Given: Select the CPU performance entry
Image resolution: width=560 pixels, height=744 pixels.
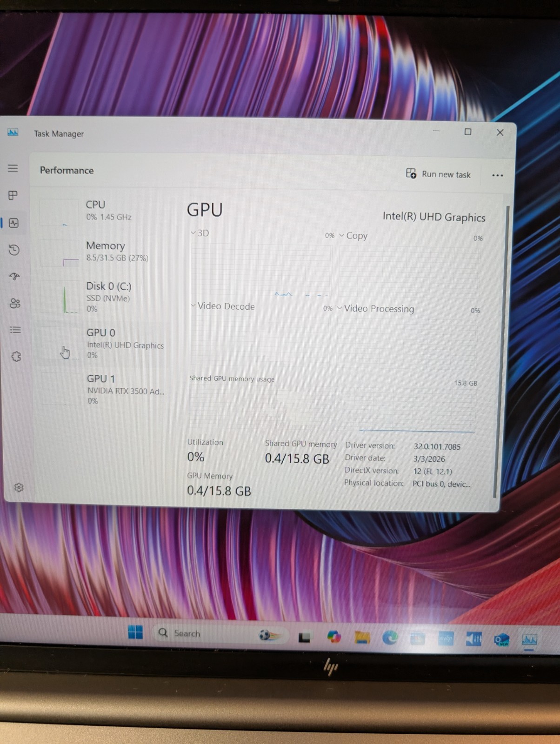Looking at the screenshot, I should [102, 212].
